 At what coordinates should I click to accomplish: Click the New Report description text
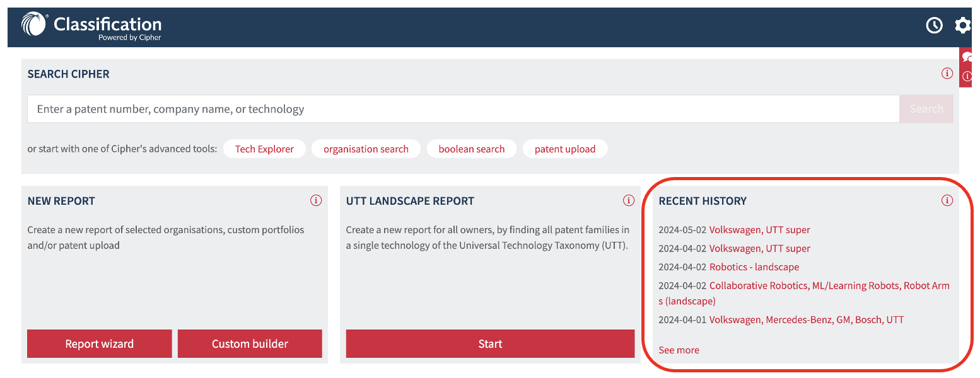click(166, 238)
